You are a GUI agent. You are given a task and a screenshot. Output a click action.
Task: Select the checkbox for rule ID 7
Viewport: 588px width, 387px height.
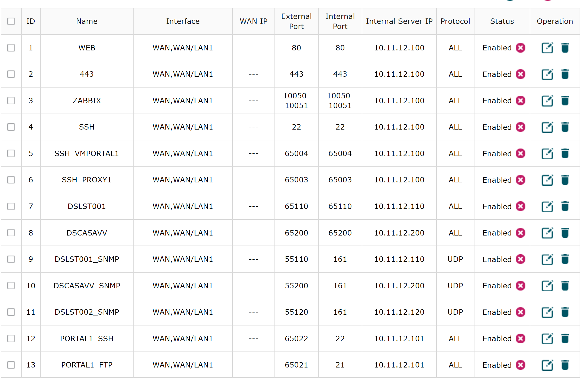[x=11, y=207]
